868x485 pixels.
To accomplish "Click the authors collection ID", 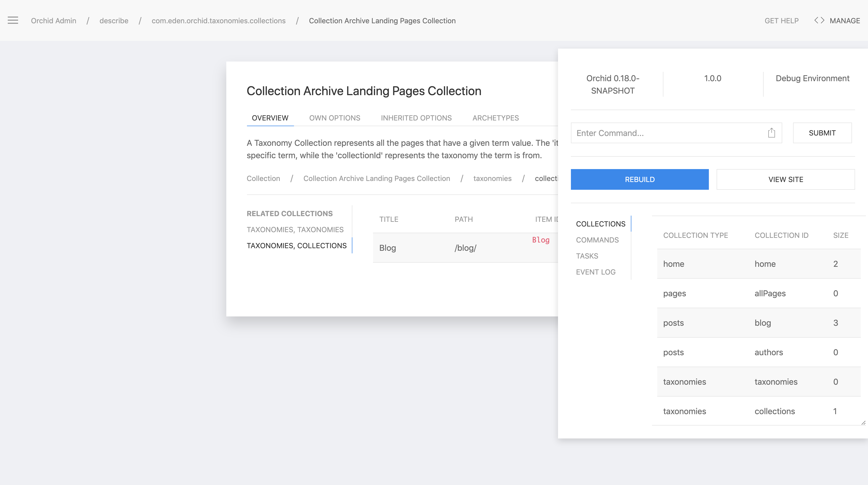I will pyautogui.click(x=769, y=352).
